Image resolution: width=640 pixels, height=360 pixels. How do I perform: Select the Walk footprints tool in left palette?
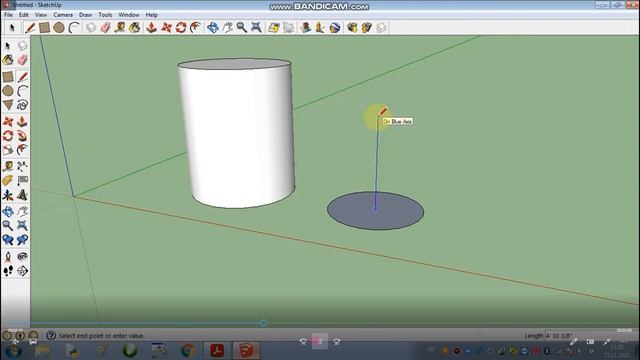tap(8, 271)
